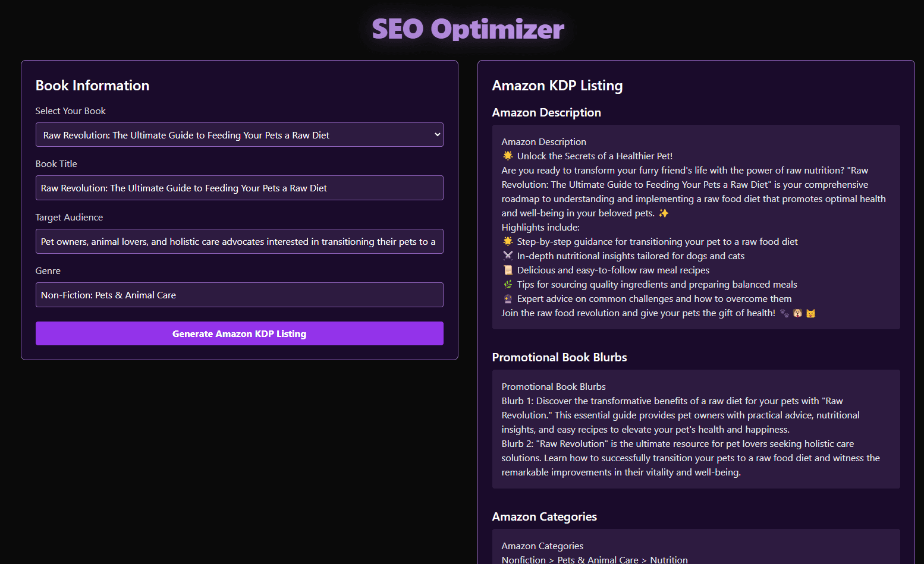Viewport: 924px width, 564px height.
Task: Click the person icon on the expert advice line
Action: [508, 298]
